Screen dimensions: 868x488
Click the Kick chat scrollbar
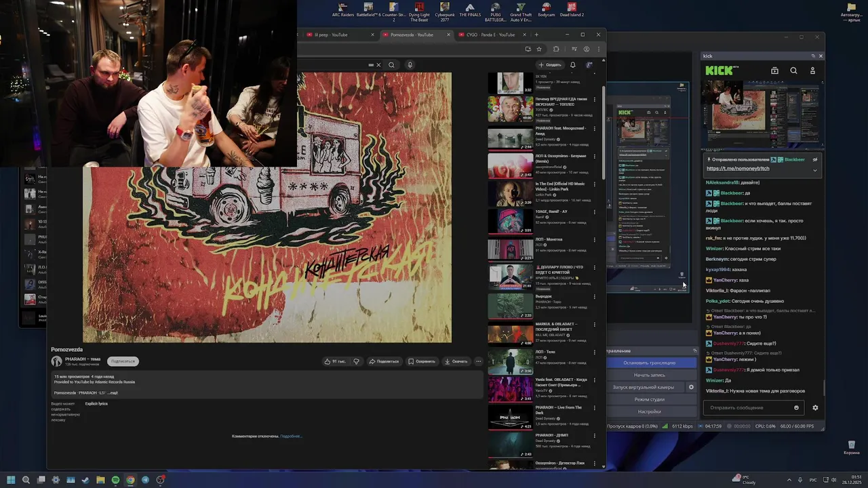pos(824,388)
